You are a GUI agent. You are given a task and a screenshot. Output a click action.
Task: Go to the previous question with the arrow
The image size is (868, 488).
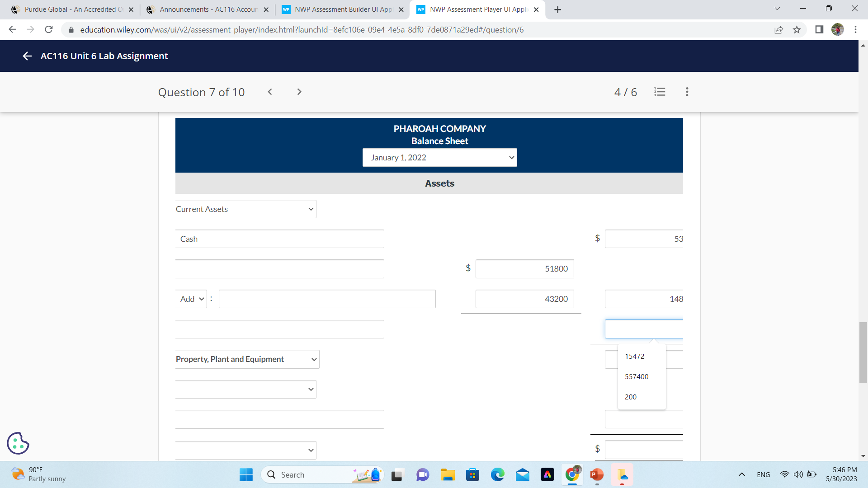click(x=270, y=92)
